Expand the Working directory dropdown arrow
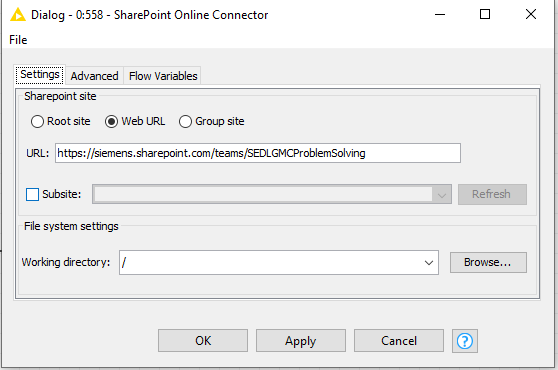558x370 pixels. point(429,263)
